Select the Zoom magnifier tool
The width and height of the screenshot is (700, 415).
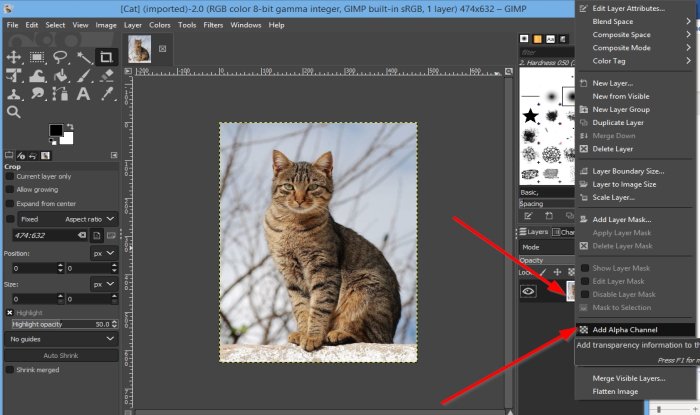point(14,112)
